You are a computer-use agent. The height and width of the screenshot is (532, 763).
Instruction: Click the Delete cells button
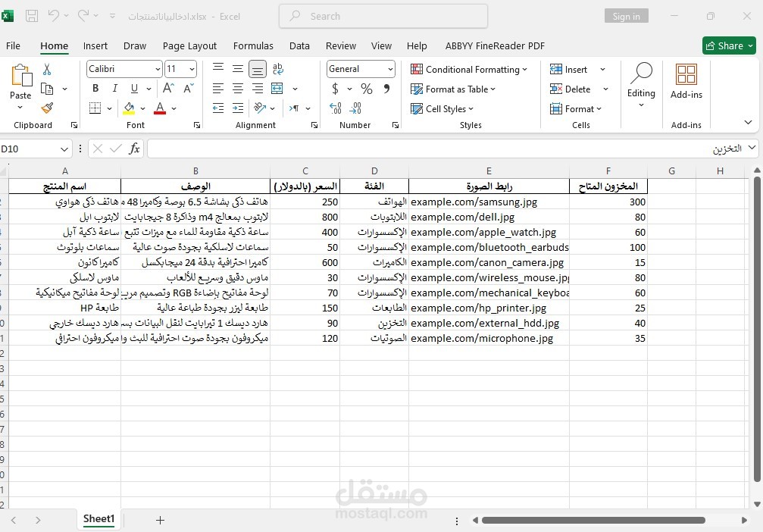(x=570, y=89)
